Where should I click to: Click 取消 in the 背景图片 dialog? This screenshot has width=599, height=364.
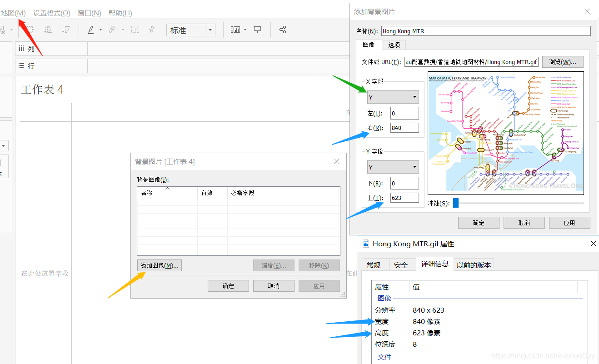[x=274, y=286]
